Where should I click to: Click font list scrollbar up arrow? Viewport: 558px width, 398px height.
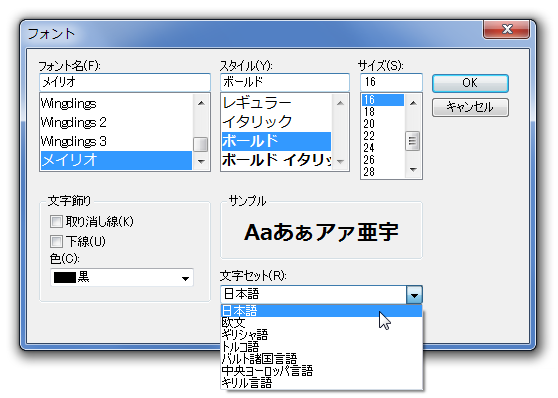(201, 103)
